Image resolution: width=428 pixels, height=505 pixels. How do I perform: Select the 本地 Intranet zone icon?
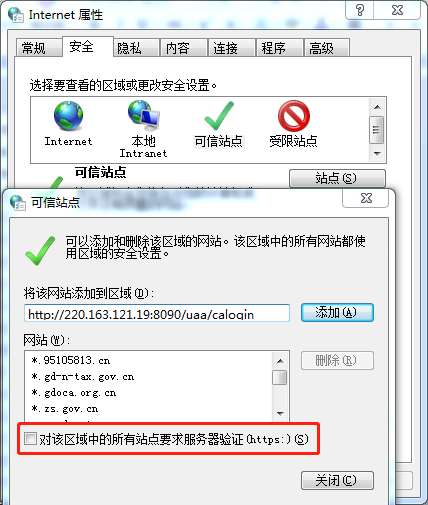144,116
